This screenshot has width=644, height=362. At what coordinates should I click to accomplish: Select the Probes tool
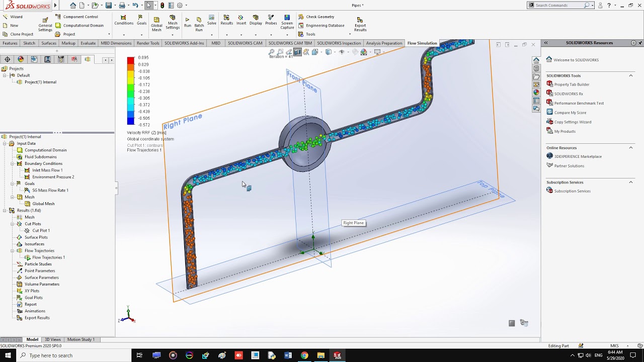[271, 20]
